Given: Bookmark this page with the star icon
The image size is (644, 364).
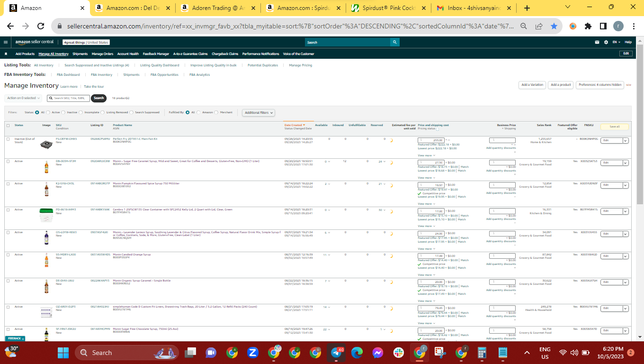Looking at the screenshot, I should [x=554, y=27].
